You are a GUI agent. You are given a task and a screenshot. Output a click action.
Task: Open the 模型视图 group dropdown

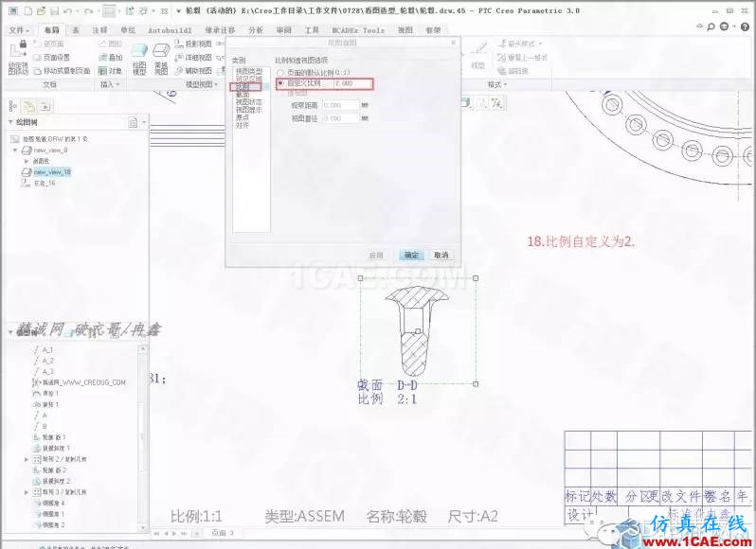pyautogui.click(x=202, y=85)
